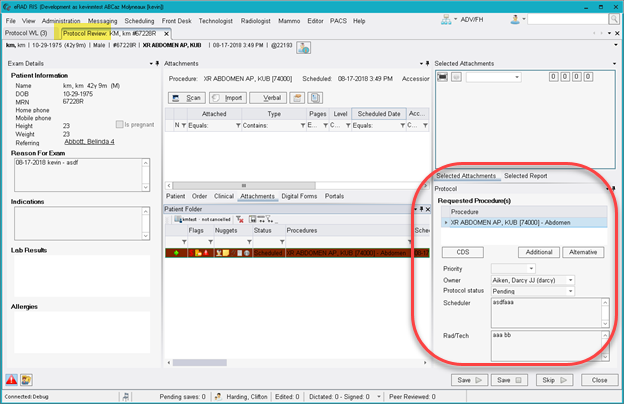Click the copy documents icon beside Verbal
This screenshot has width=624, height=404.
click(x=314, y=98)
